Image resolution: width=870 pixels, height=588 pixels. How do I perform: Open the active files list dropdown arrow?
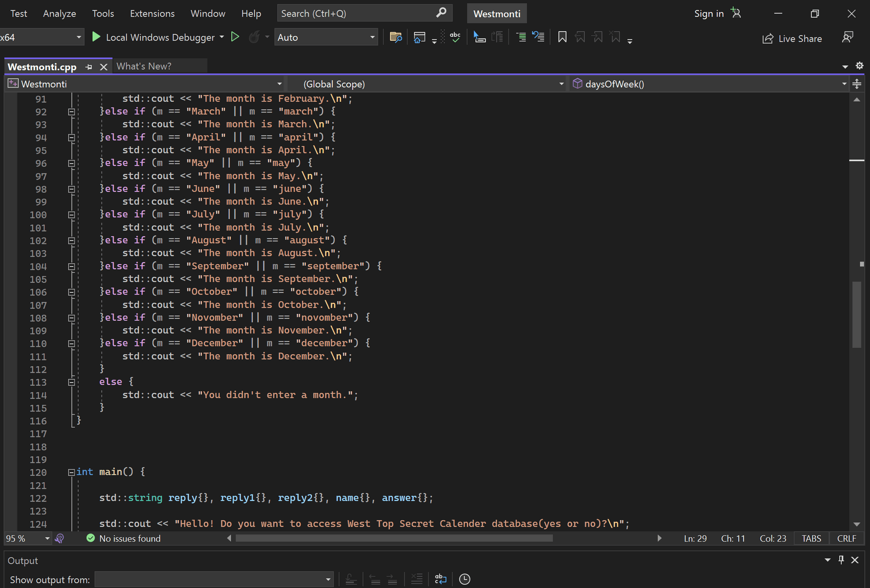coord(845,67)
